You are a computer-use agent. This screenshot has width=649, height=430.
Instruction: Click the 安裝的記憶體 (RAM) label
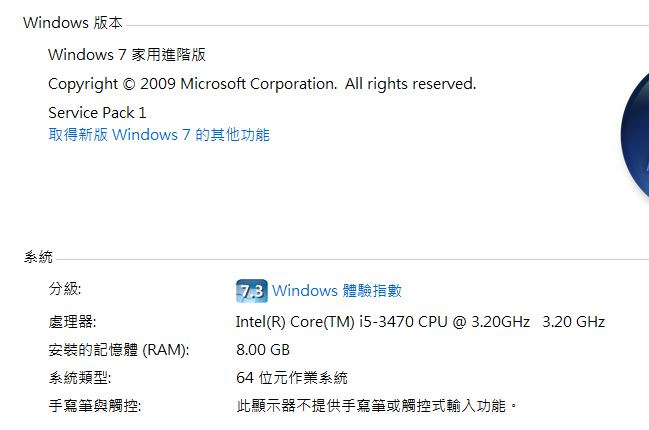[x=118, y=350]
